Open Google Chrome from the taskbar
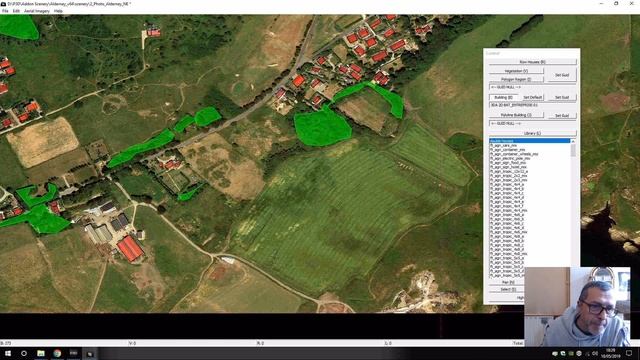This screenshot has width=640, height=360. pyautogui.click(x=57, y=353)
